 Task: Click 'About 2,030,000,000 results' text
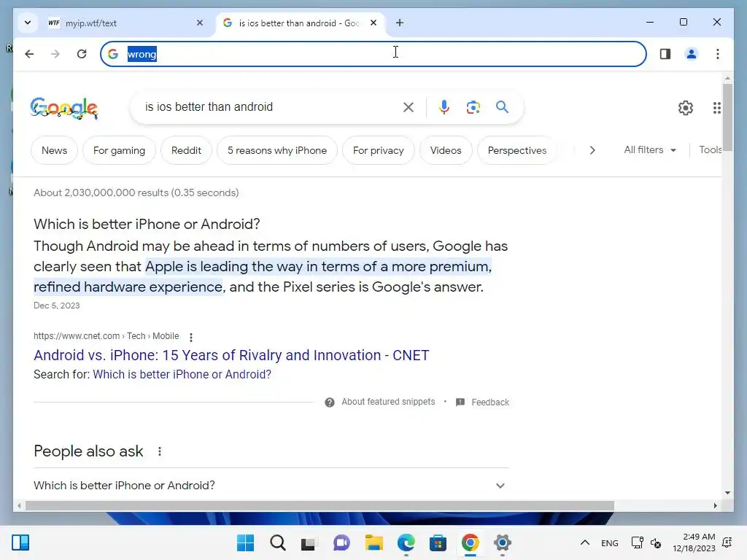pos(136,192)
